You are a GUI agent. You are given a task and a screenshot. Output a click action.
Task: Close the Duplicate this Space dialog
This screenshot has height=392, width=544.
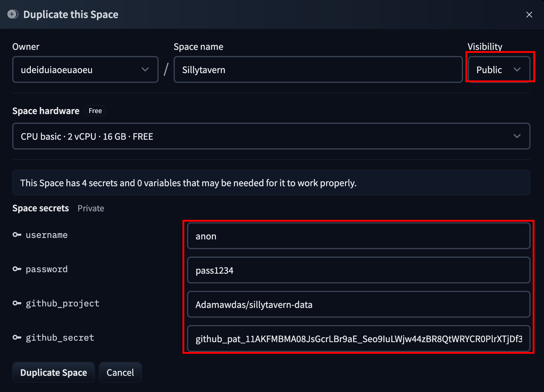[529, 15]
